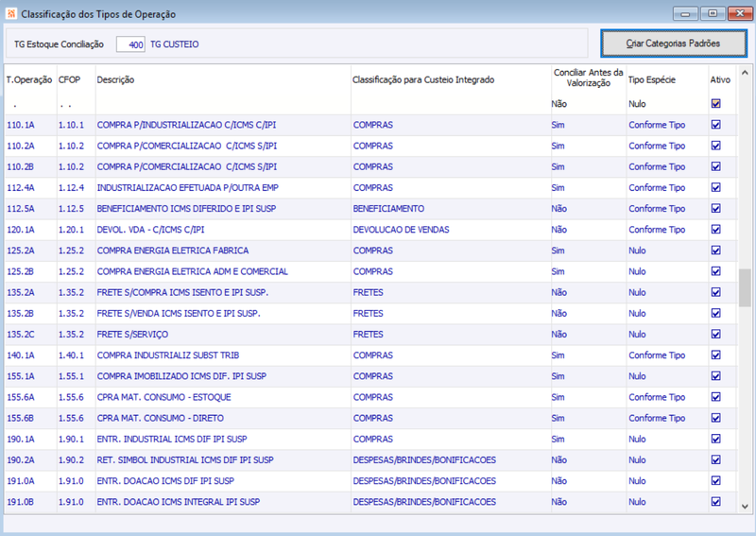Toggle Ativo checkbox for row 190.2A

coord(716,459)
